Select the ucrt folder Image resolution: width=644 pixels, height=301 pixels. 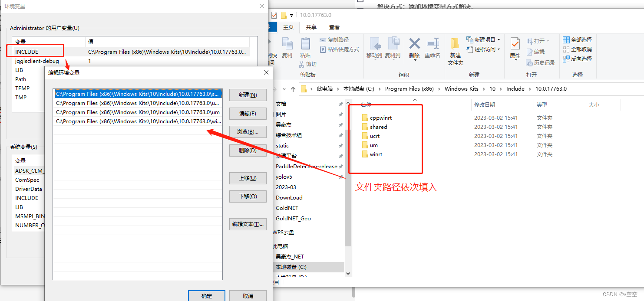(375, 136)
